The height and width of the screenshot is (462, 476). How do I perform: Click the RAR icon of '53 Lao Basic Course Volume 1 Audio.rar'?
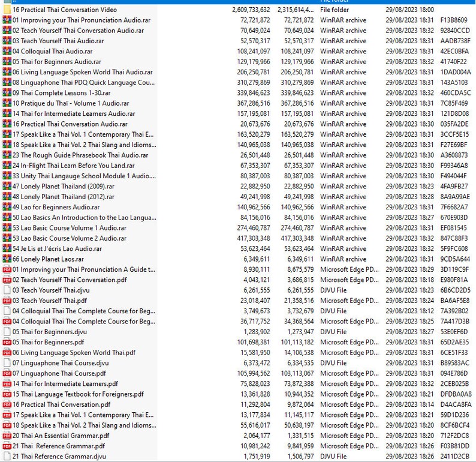coord(7,228)
